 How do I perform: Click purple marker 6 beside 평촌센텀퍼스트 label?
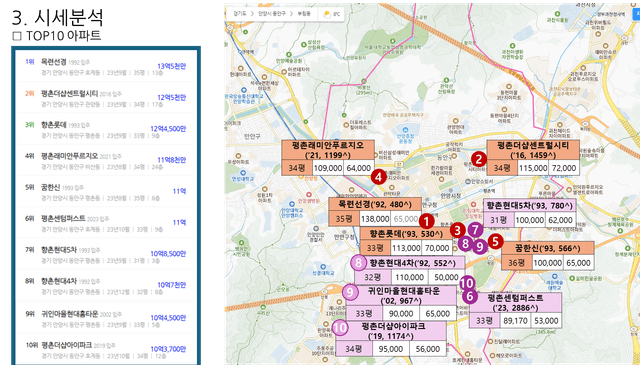click(x=470, y=296)
